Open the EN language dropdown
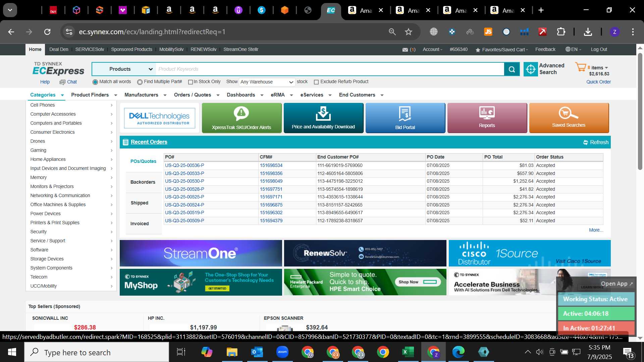 573,49
